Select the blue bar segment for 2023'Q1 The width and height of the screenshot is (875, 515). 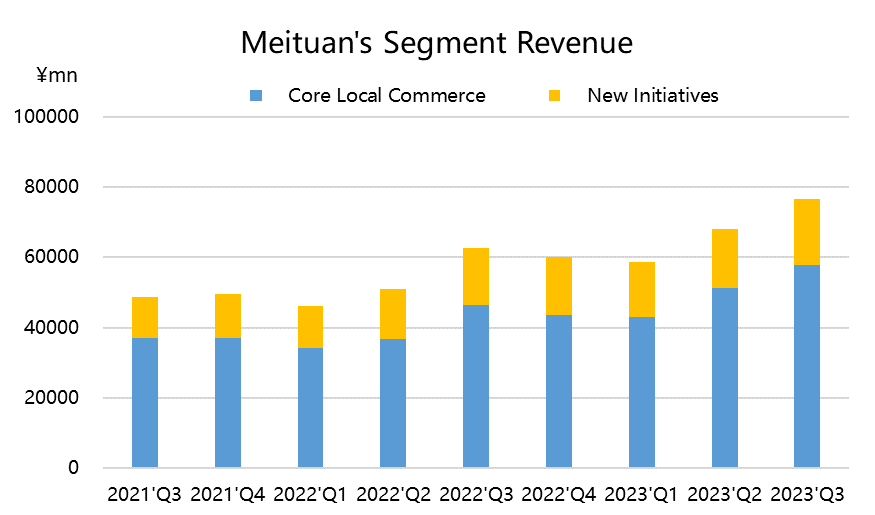pos(642,392)
